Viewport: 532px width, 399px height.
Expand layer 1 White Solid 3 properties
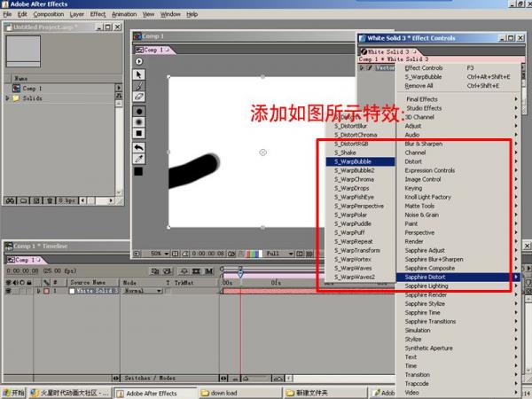pyautogui.click(x=38, y=291)
